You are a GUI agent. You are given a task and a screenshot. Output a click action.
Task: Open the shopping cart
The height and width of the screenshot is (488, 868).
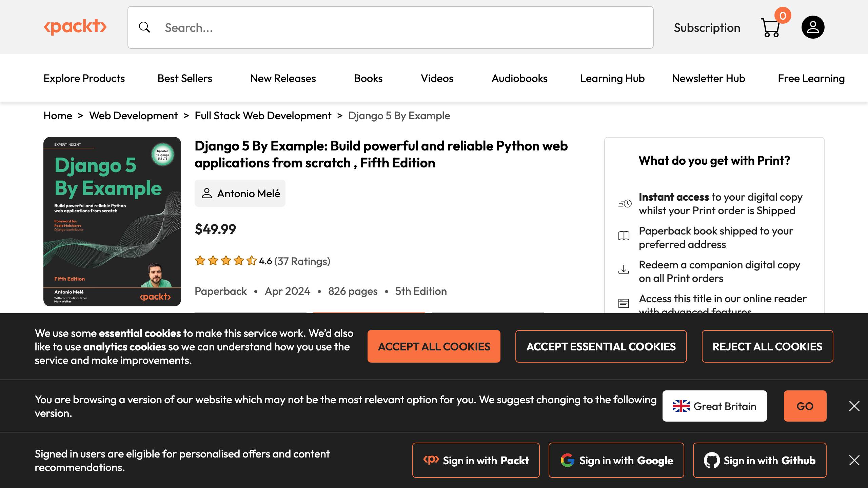click(x=770, y=28)
